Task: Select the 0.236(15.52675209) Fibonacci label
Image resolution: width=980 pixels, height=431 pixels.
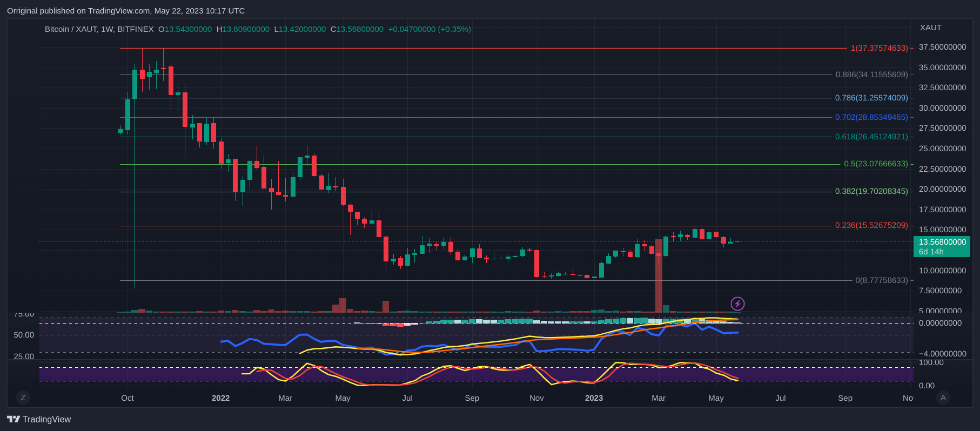Action: pyautogui.click(x=872, y=225)
